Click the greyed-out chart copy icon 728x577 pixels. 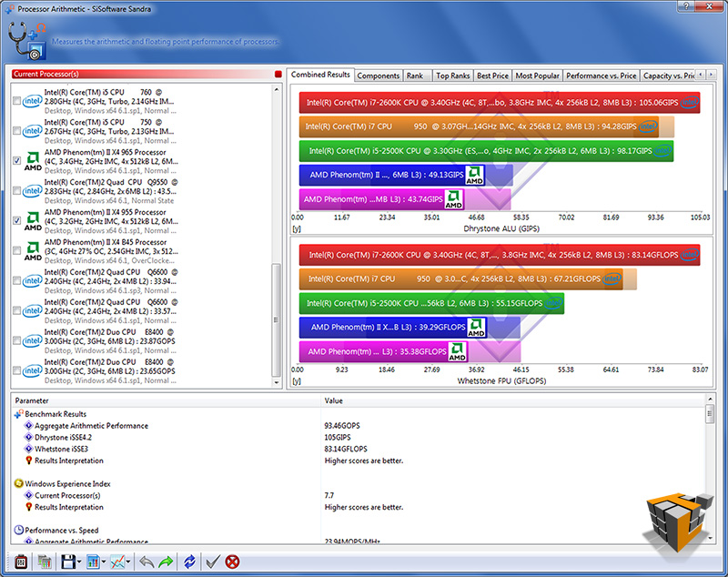click(x=45, y=562)
